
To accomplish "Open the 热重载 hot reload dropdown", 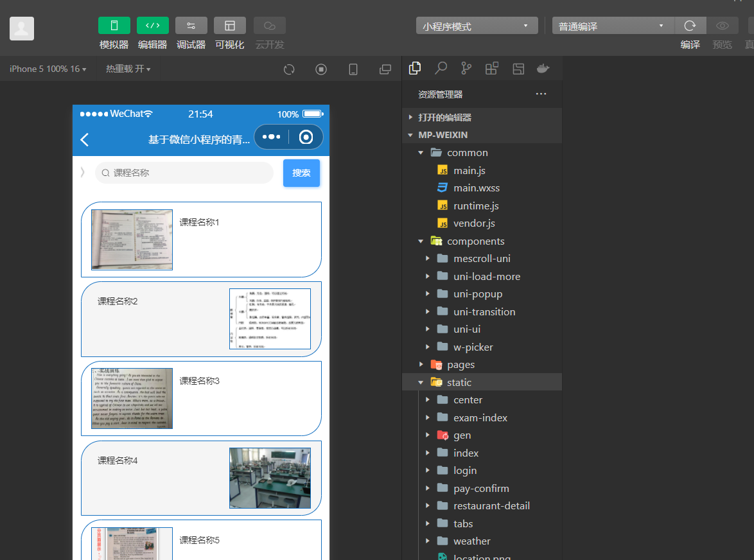I will tap(128, 69).
